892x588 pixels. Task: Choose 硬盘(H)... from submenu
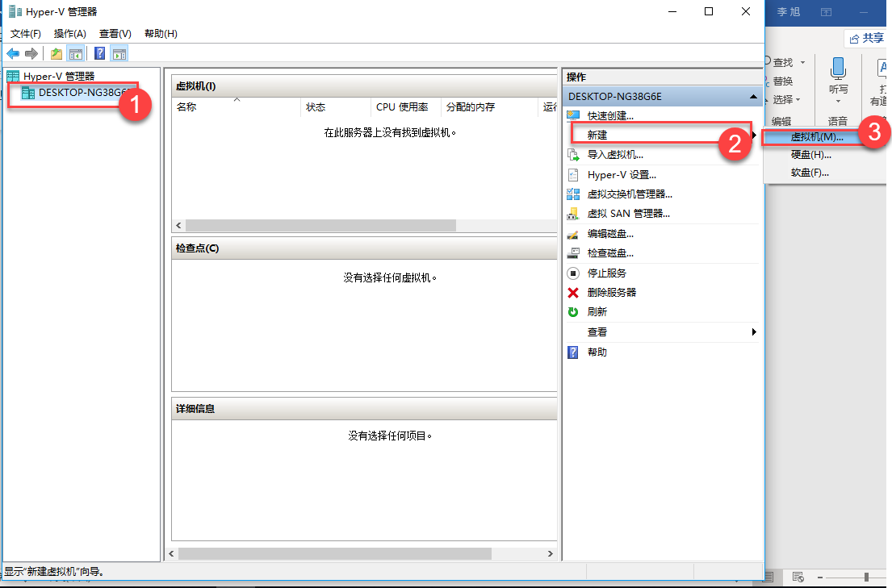coord(810,155)
